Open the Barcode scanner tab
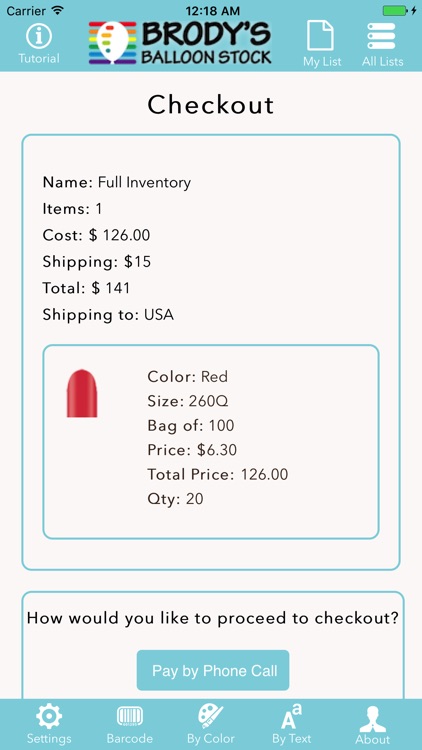 tap(130, 724)
